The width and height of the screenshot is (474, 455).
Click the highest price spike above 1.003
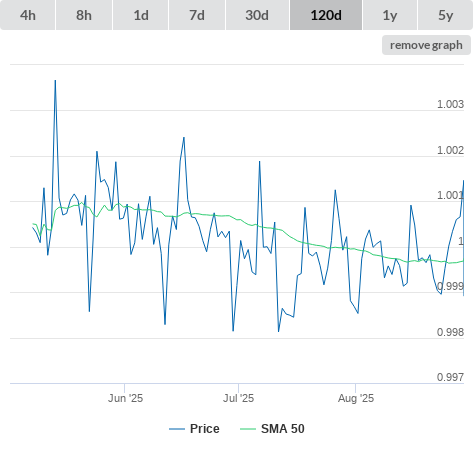[55, 81]
